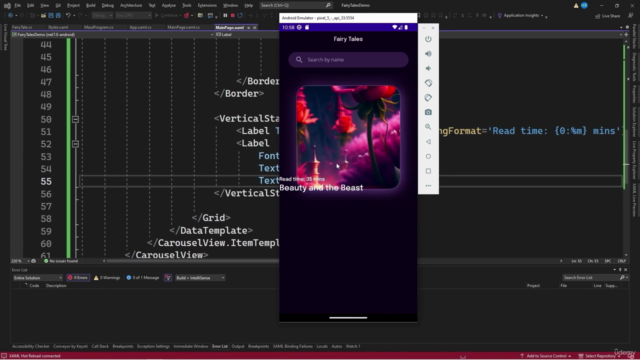Switch to the Styles.xaml tab
Viewport: 640px width, 360px height.
click(58, 27)
